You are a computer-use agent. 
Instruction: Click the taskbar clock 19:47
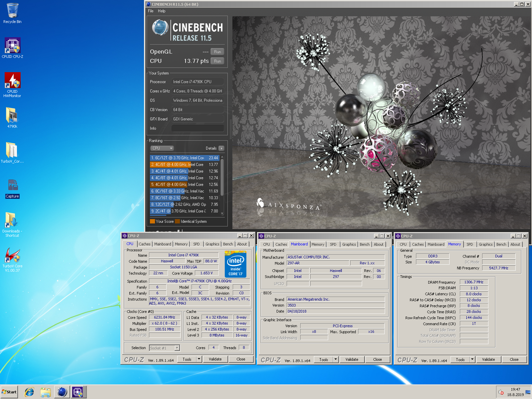coord(515,389)
